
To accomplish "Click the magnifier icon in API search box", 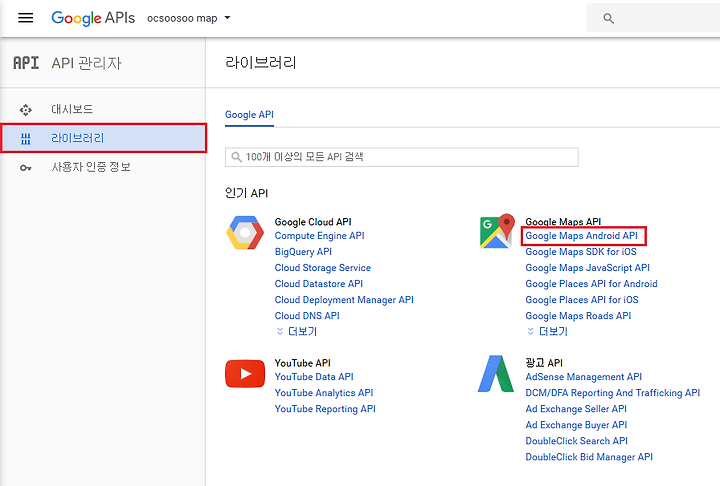I will [236, 157].
